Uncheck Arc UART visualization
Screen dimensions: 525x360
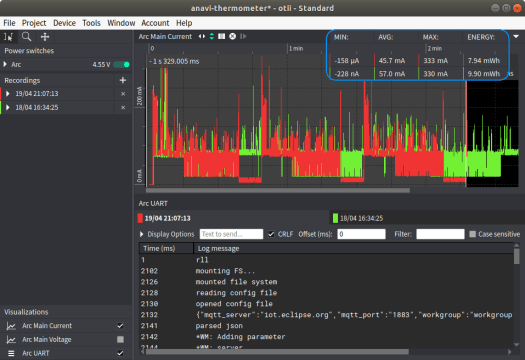(x=120, y=353)
